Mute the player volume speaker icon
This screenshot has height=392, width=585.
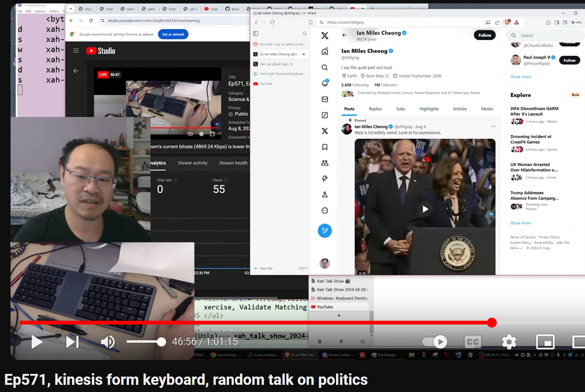[108, 342]
